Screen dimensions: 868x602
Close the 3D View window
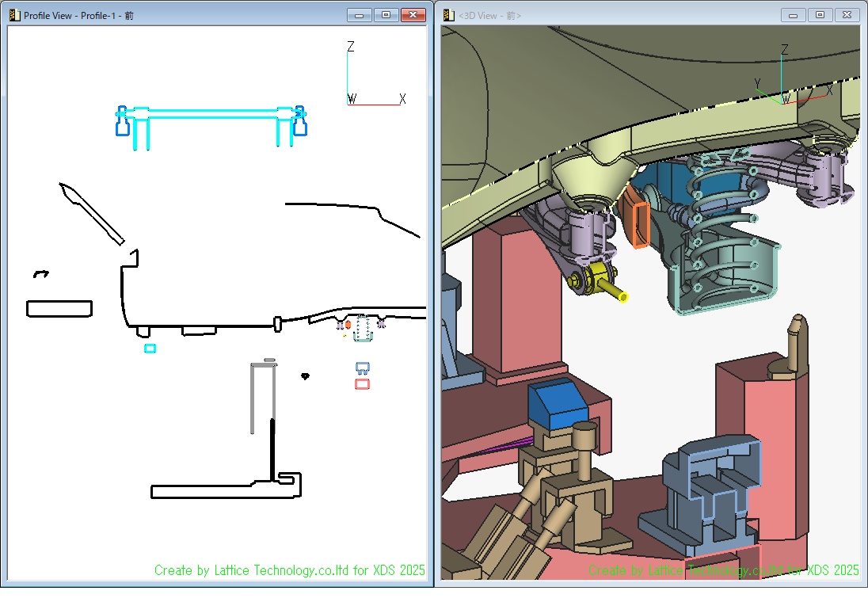coord(847,15)
